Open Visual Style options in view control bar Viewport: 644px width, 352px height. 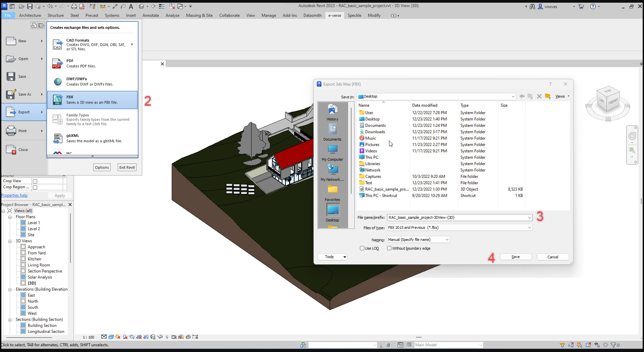pos(111,337)
